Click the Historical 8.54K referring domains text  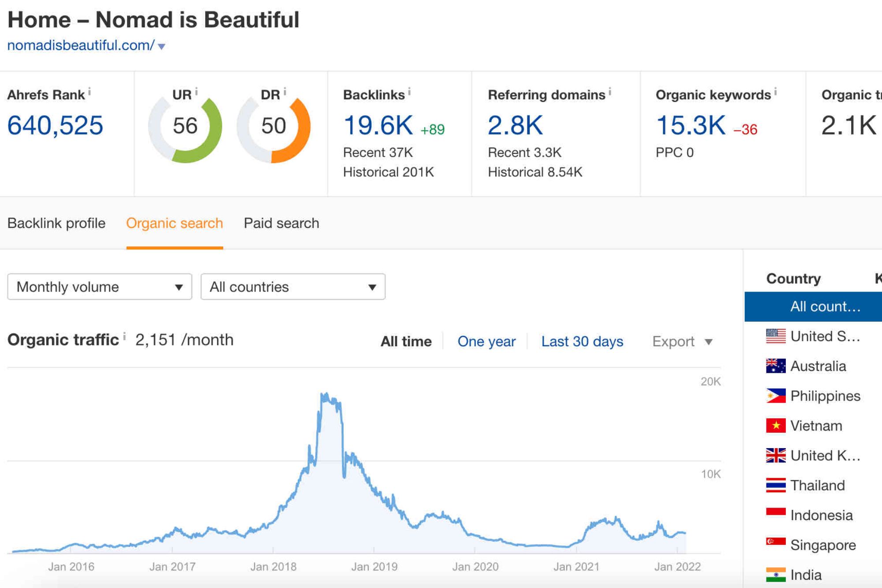[535, 172]
